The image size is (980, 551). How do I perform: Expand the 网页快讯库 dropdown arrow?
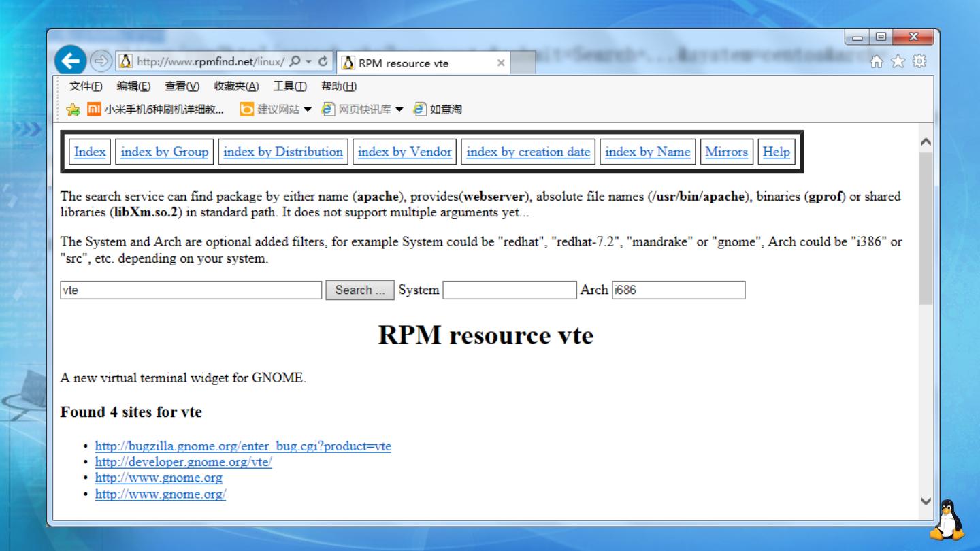[x=399, y=110]
